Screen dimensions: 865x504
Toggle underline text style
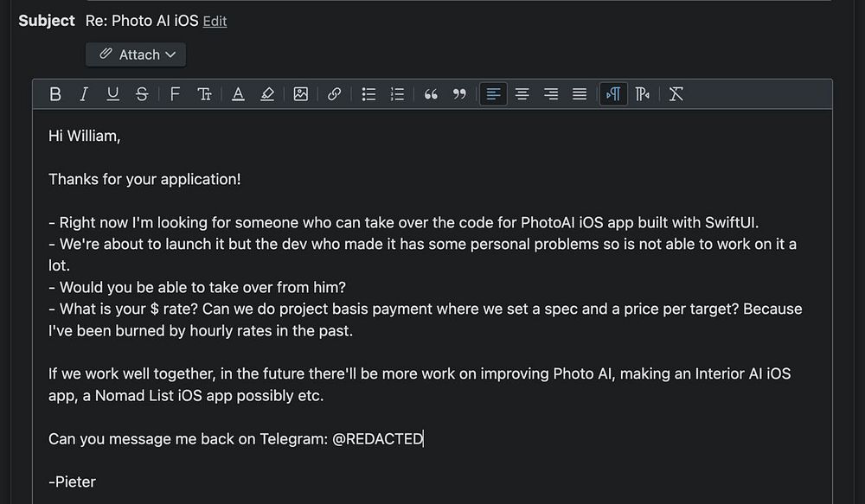point(112,94)
